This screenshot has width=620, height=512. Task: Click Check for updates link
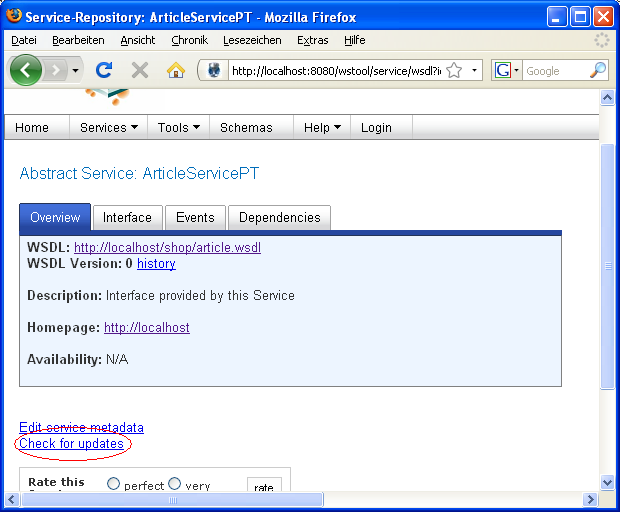point(72,444)
